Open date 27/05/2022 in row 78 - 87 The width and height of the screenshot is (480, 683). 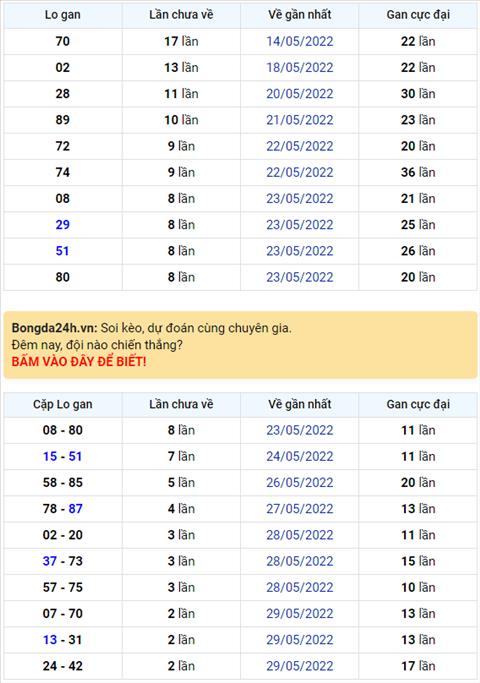(300, 509)
